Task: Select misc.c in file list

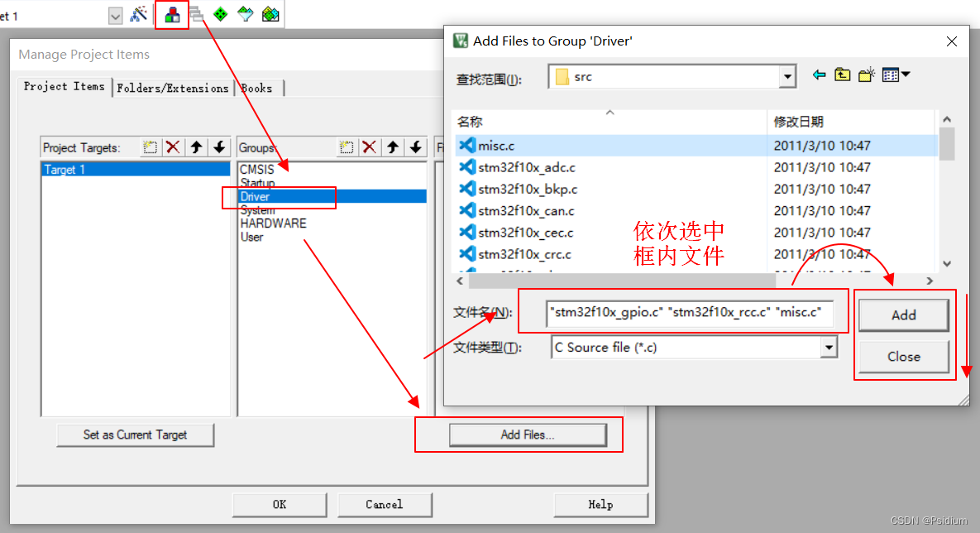Action: (696, 146)
